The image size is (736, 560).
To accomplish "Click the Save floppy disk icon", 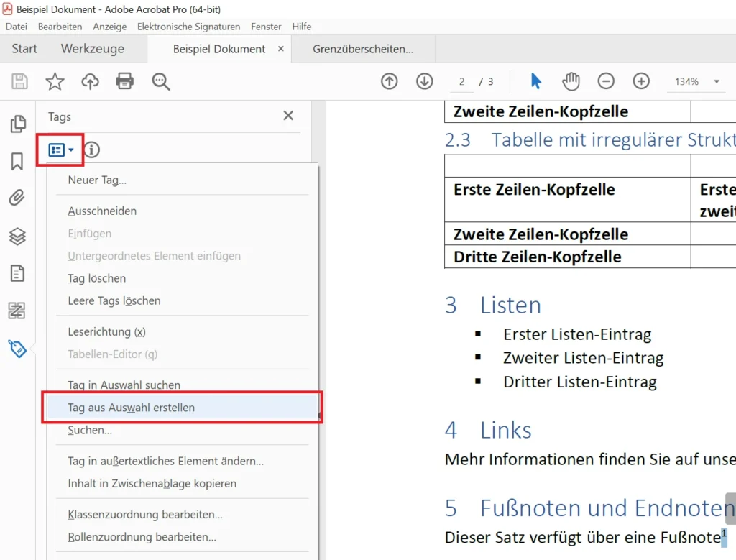I will [x=20, y=81].
